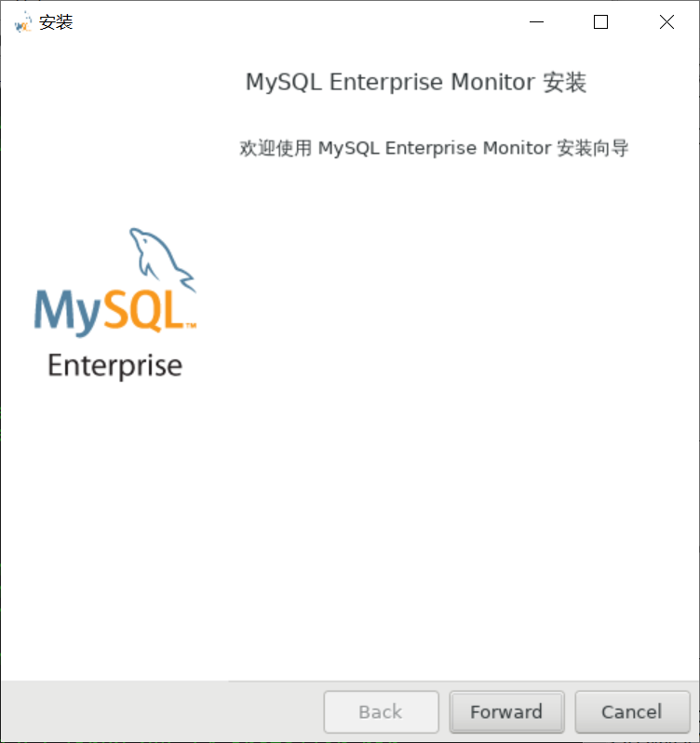Click the blank white content area
The image size is (700, 743).
click(x=447, y=419)
